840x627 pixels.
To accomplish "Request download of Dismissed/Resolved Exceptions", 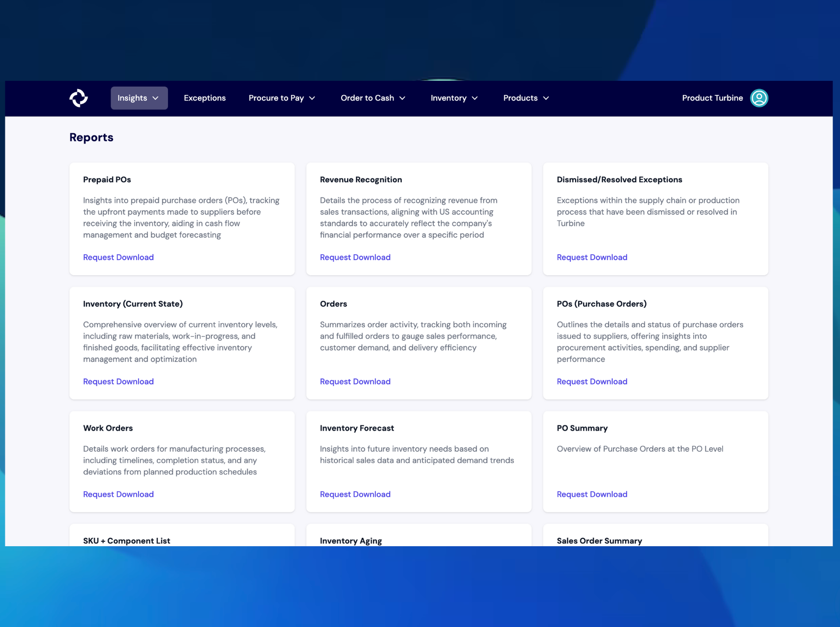I will [x=592, y=257].
